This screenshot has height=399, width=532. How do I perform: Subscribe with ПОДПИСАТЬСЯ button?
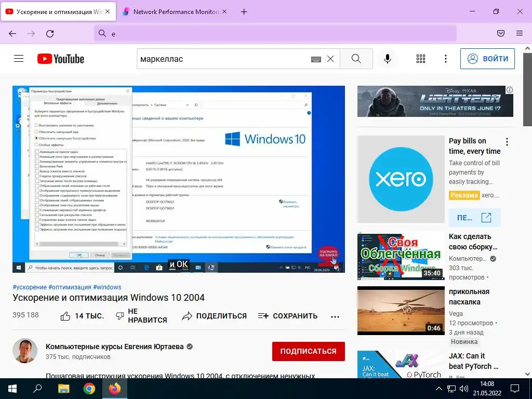click(309, 351)
